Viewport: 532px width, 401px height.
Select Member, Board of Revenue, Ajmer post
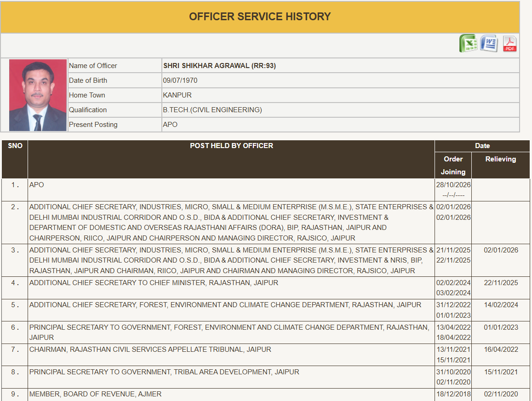tap(95, 394)
